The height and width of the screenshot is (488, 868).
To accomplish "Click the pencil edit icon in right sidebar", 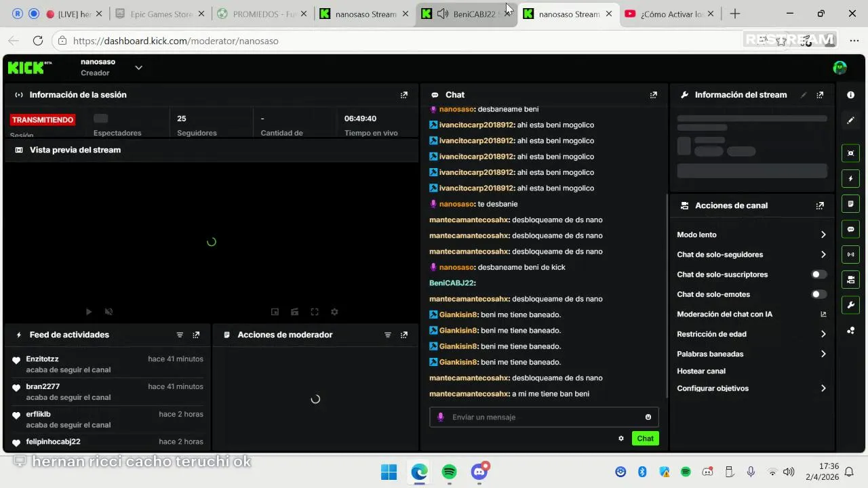I will 851,121.
